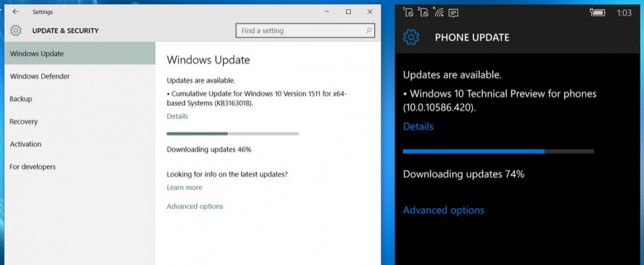
Task: Click 'Looking for info on the latest updates?'
Action: click(x=227, y=175)
